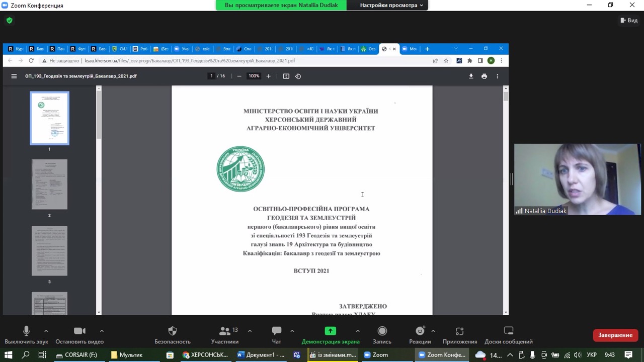Click the PDF document vertical scrollbar
Screen dimensions: 644x362
coord(506,96)
